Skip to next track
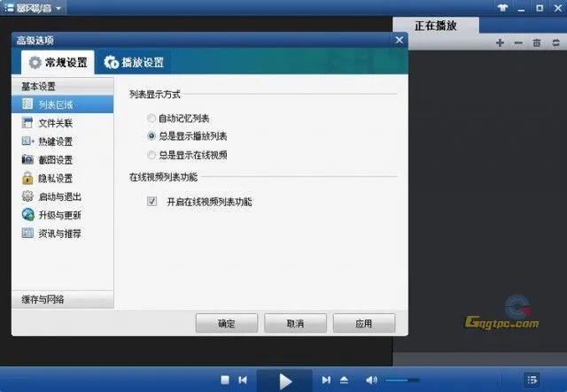This screenshot has height=392, width=567. (326, 380)
